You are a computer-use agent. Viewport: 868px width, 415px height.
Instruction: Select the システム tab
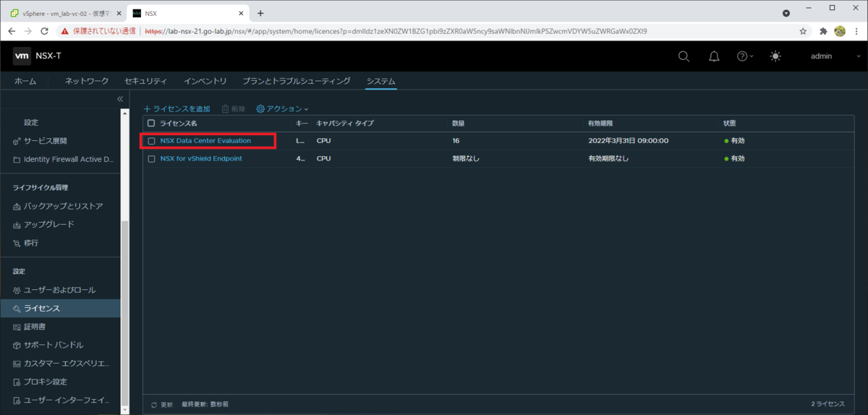[380, 81]
